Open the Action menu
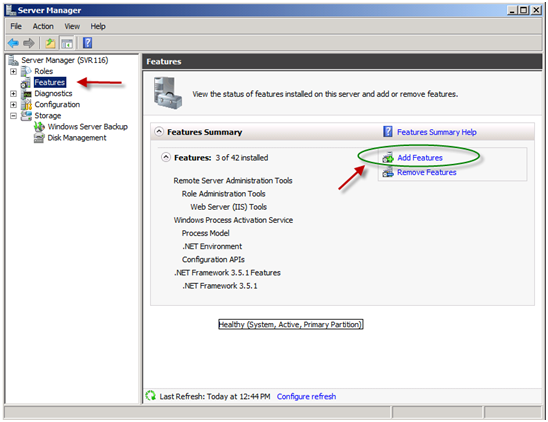This screenshot has height=422, width=548. coord(43,26)
